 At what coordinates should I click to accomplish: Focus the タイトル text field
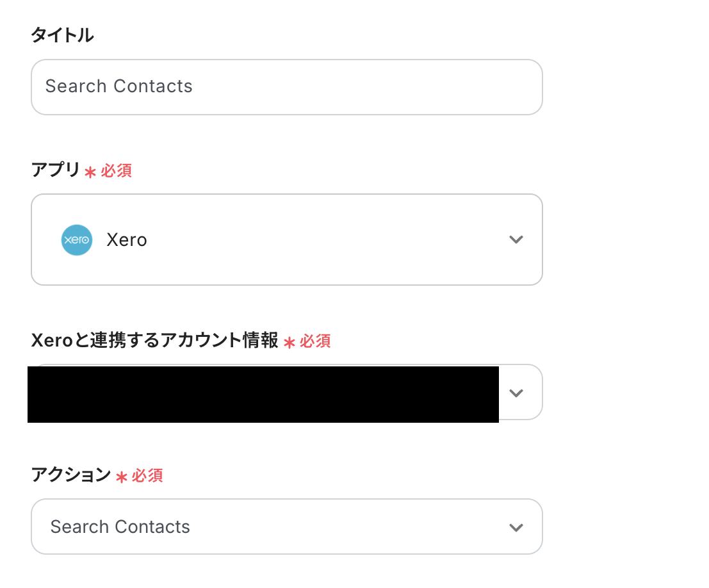[286, 87]
